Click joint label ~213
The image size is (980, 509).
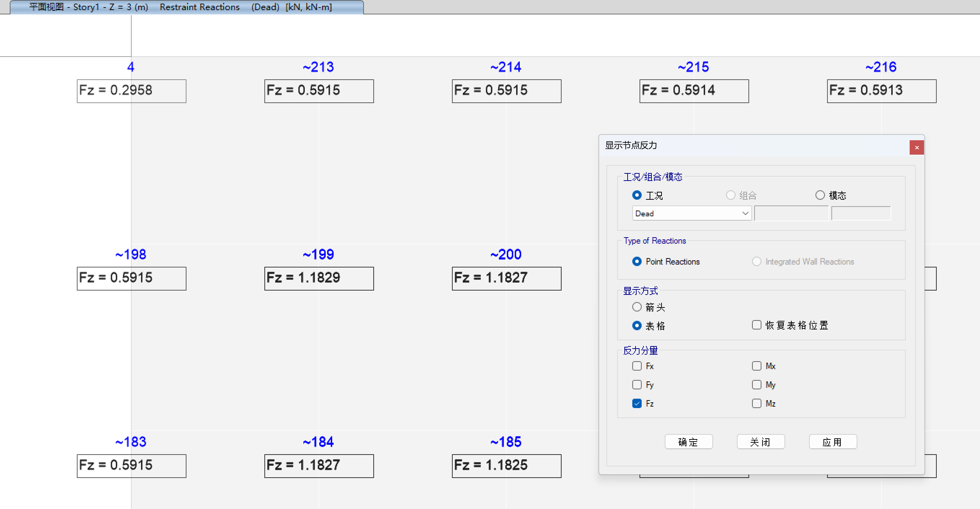(318, 67)
